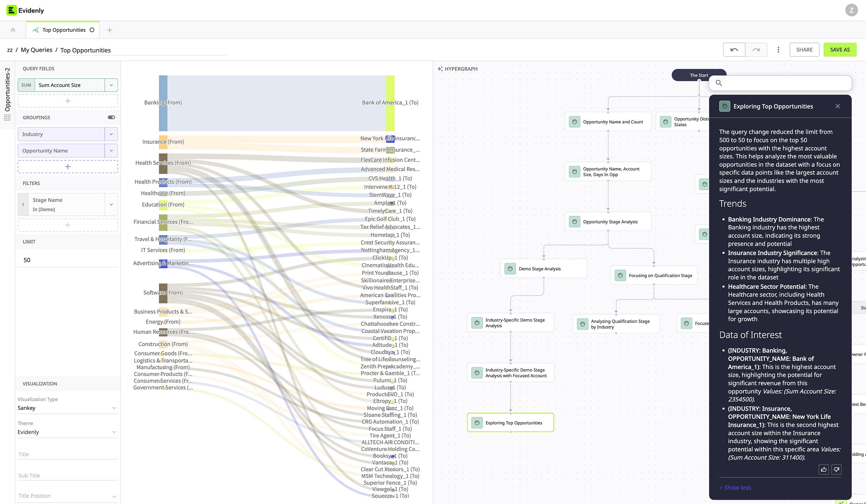Add a new query field plus
The image size is (866, 504).
point(68,101)
